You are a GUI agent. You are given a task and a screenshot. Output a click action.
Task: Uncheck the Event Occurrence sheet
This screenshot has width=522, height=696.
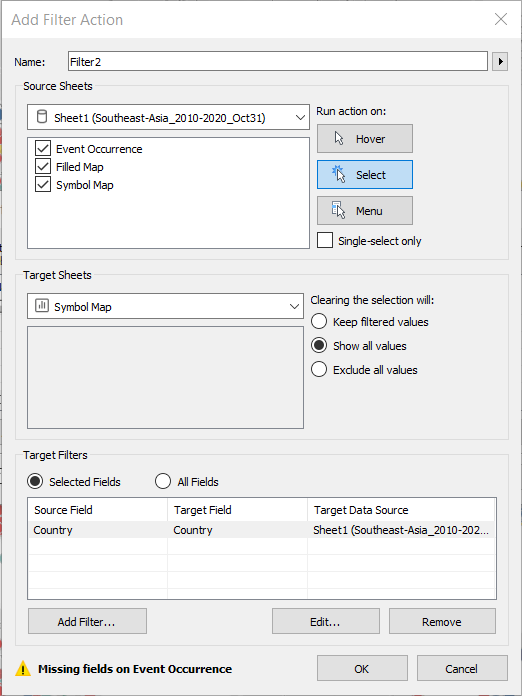point(43,149)
